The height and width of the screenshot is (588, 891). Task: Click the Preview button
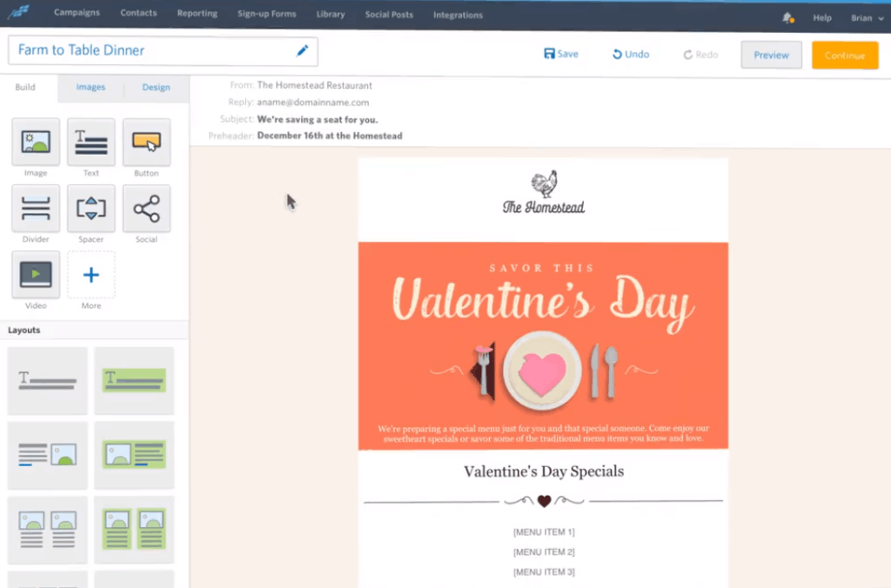pyautogui.click(x=771, y=55)
